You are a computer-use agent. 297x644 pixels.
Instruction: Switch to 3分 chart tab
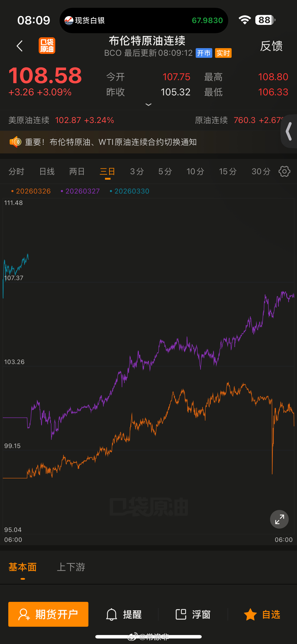click(x=137, y=172)
